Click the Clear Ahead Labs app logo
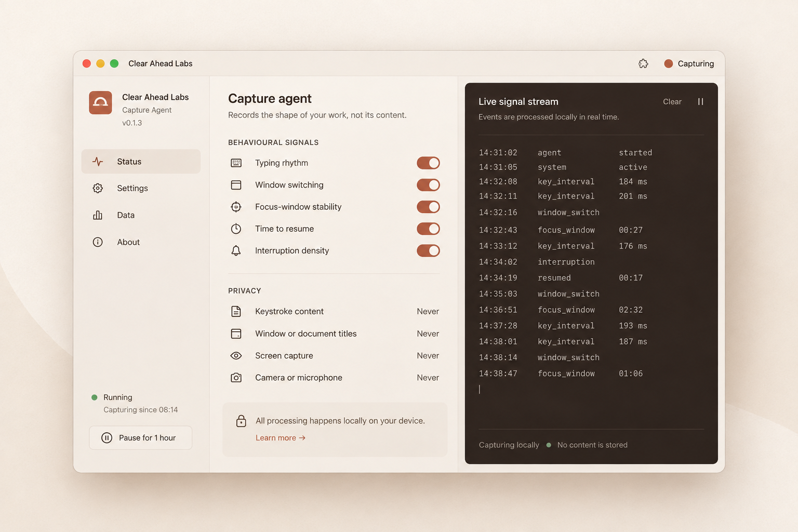This screenshot has height=532, width=798. [100, 102]
